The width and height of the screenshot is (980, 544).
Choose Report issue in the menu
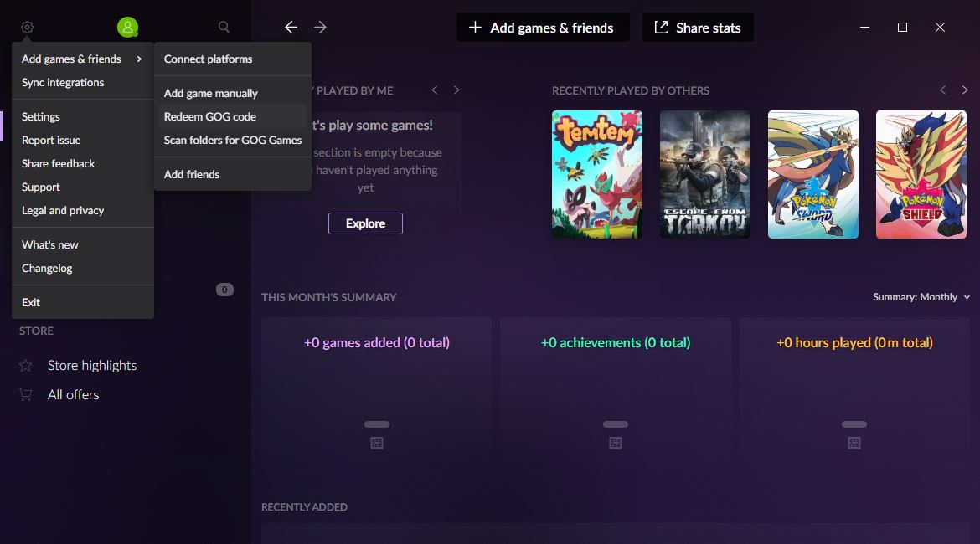tap(82, 140)
